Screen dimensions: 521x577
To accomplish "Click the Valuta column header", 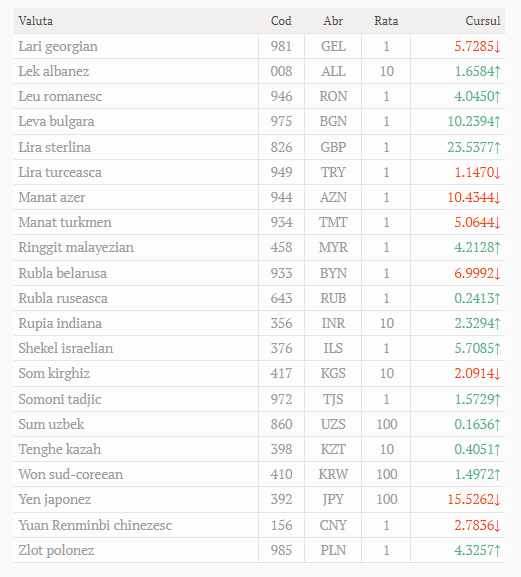I will [36, 21].
